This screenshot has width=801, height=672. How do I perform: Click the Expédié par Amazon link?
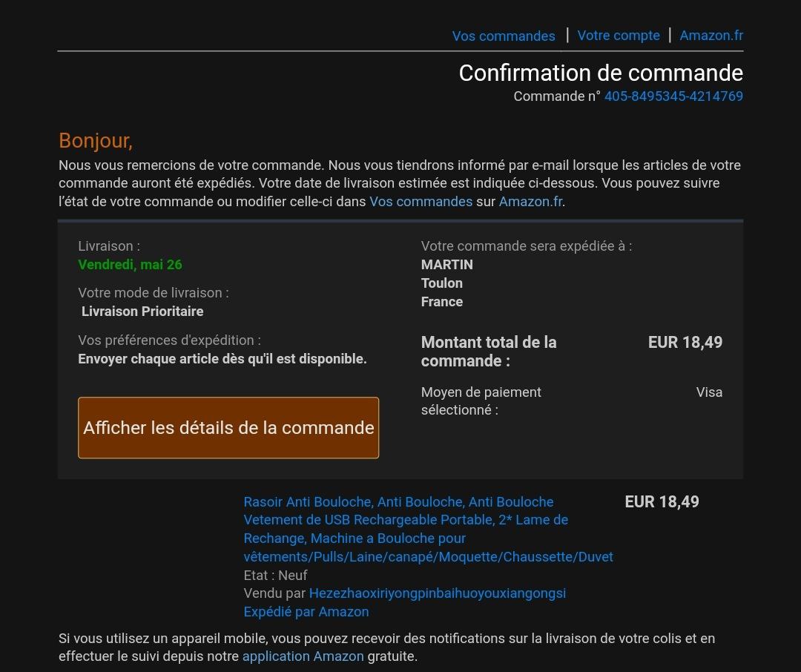pyautogui.click(x=306, y=612)
